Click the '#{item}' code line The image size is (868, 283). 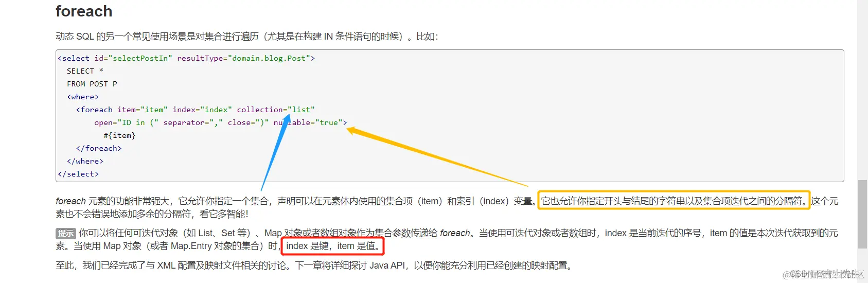pyautogui.click(x=119, y=135)
